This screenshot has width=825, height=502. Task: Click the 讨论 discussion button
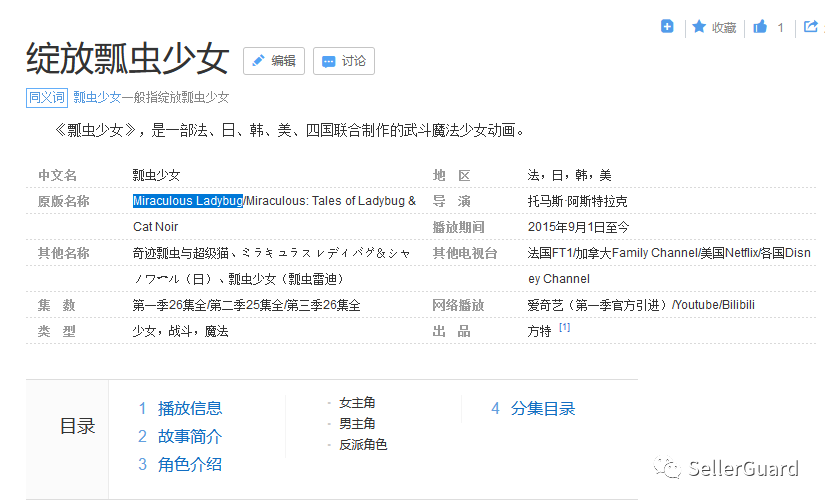tap(344, 61)
